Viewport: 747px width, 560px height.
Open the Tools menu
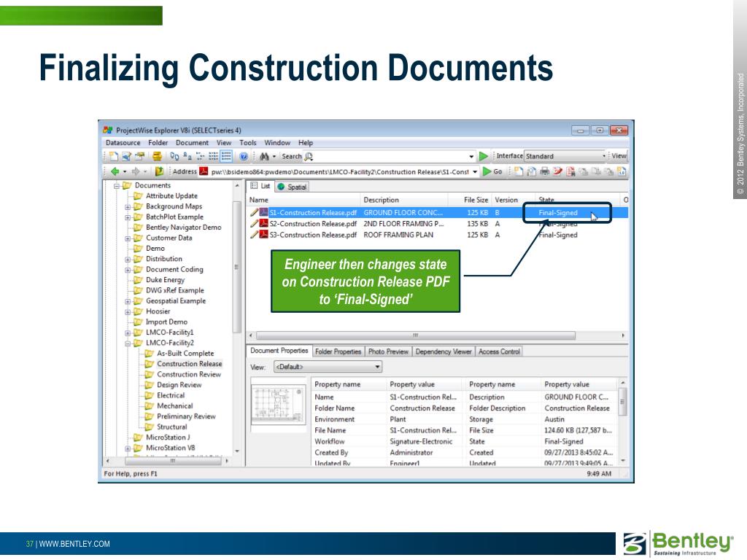[248, 143]
